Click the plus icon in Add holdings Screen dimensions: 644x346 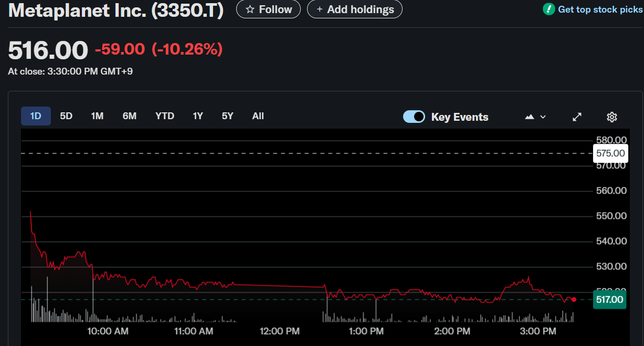click(319, 9)
